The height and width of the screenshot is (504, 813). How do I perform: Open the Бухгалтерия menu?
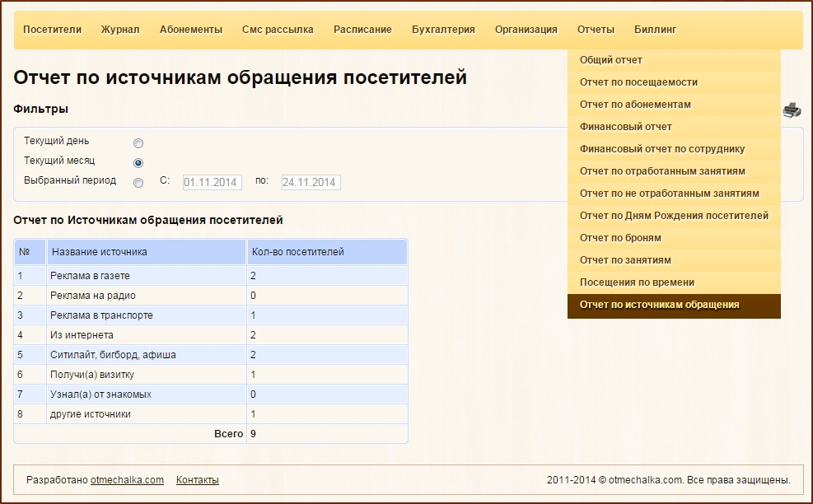(443, 30)
